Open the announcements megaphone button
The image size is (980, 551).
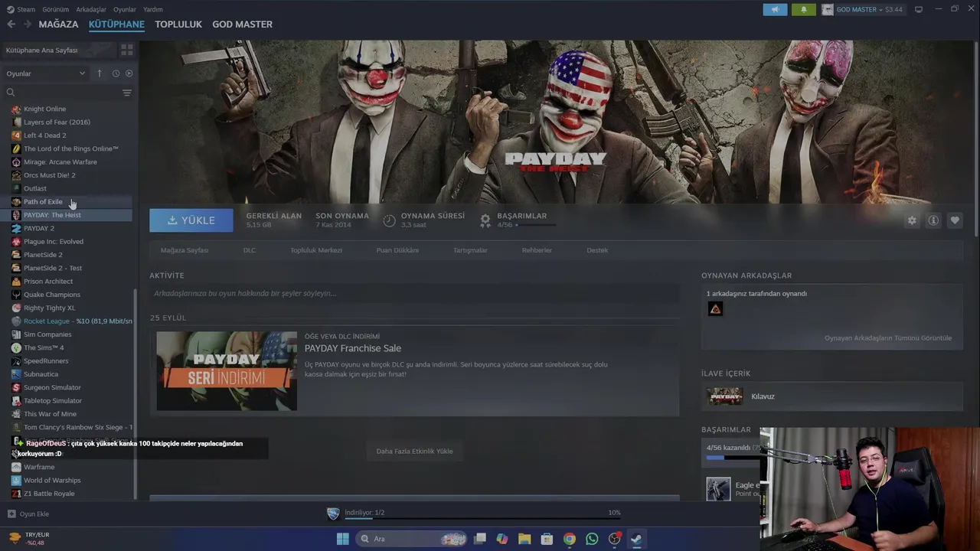775,9
